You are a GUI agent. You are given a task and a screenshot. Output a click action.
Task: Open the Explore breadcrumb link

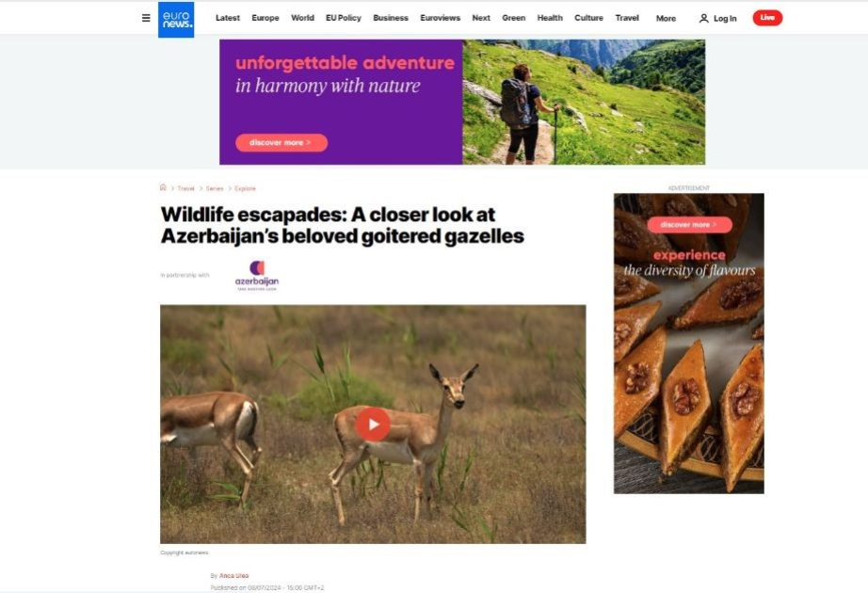245,189
